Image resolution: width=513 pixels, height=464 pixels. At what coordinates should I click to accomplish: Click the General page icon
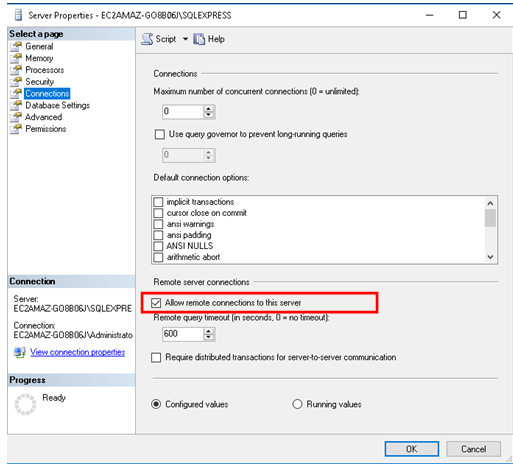coord(16,47)
